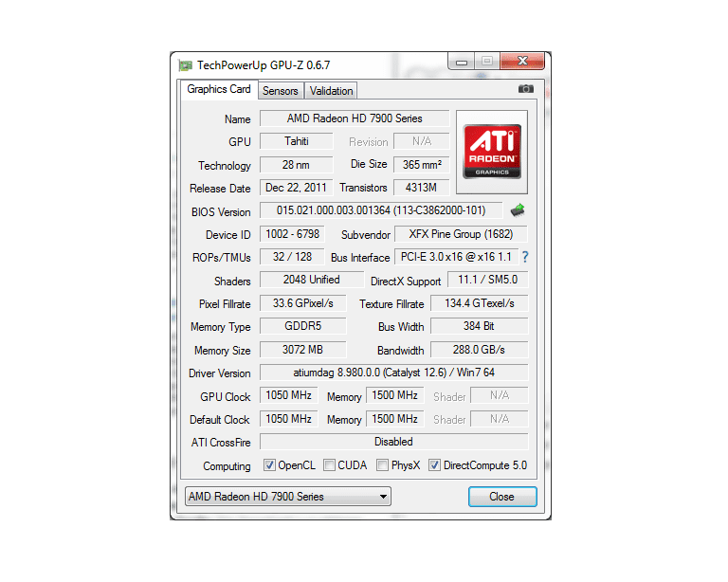This screenshot has height=582, width=728.
Task: Minimize the GPU-Z window
Action: (462, 62)
